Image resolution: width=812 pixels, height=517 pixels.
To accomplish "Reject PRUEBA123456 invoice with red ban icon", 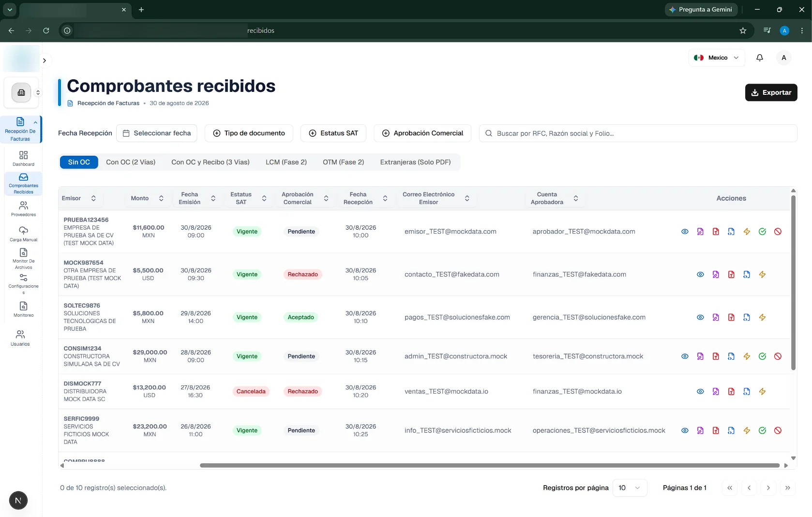I will click(x=778, y=232).
